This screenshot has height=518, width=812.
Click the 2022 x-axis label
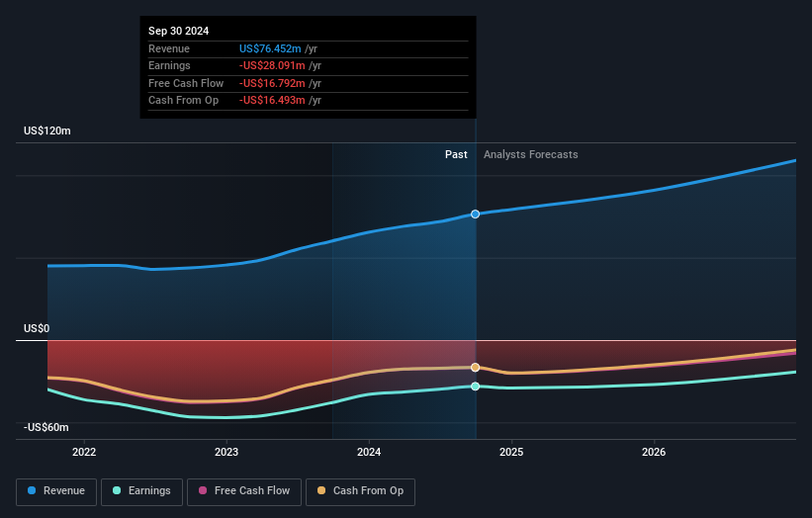(x=84, y=452)
